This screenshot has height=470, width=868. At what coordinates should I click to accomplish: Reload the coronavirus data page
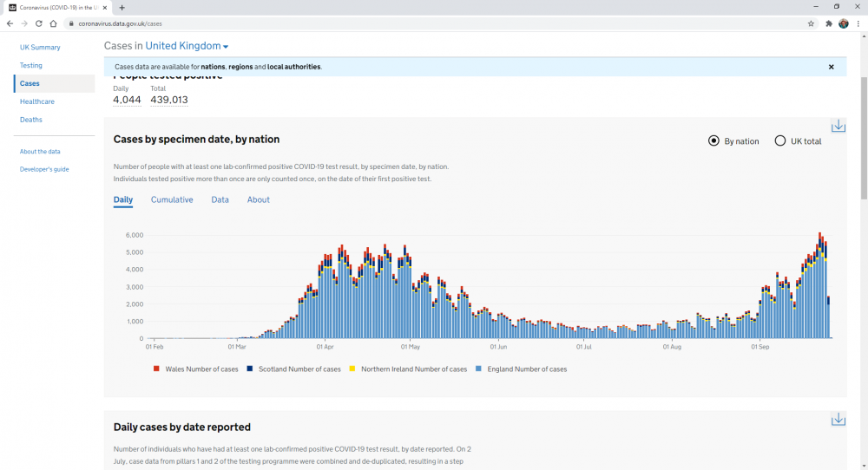pyautogui.click(x=39, y=23)
